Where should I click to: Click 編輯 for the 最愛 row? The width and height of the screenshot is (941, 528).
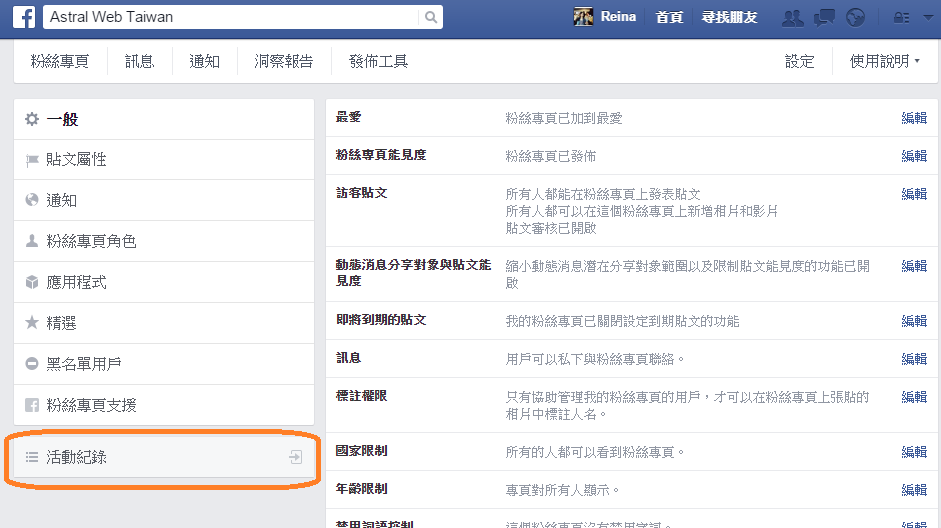914,118
